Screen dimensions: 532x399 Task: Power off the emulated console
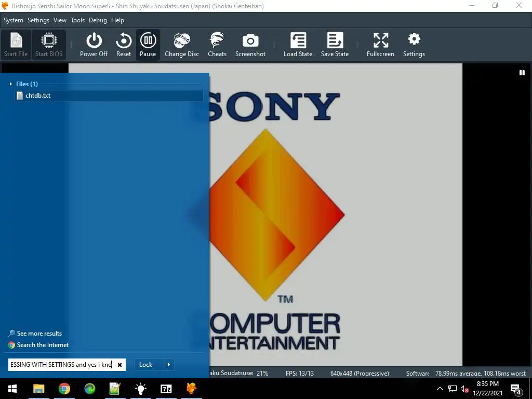[x=94, y=45]
